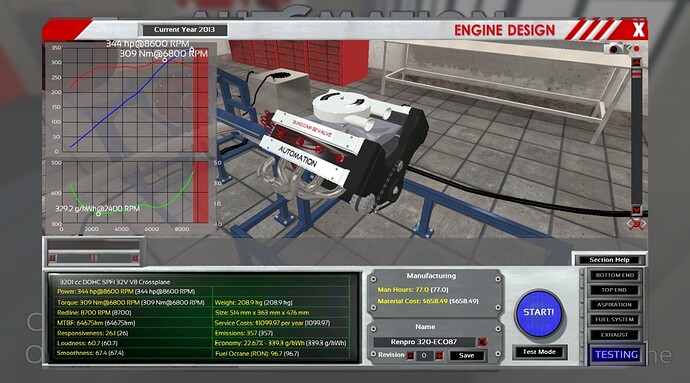Click the crossed-out eye icon below scrollbar
This screenshot has width=690, height=383.
coord(636,224)
